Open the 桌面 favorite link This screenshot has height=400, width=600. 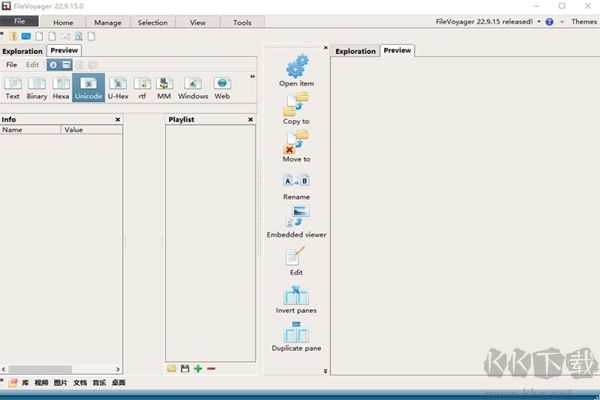119,382
